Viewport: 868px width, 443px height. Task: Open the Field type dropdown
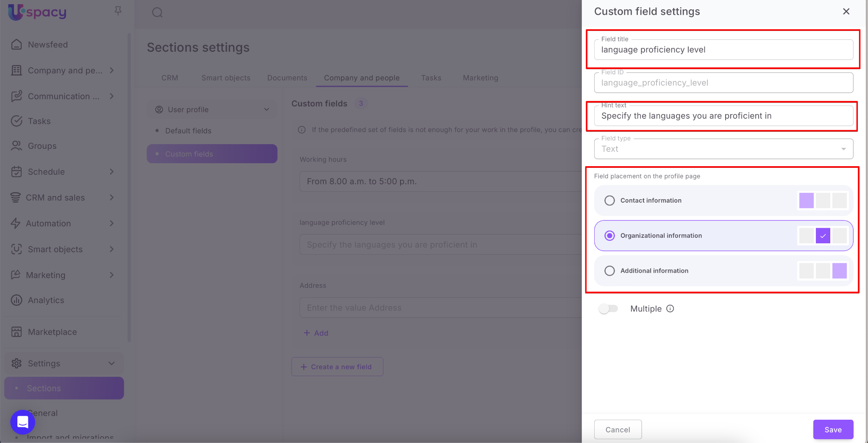pos(723,149)
